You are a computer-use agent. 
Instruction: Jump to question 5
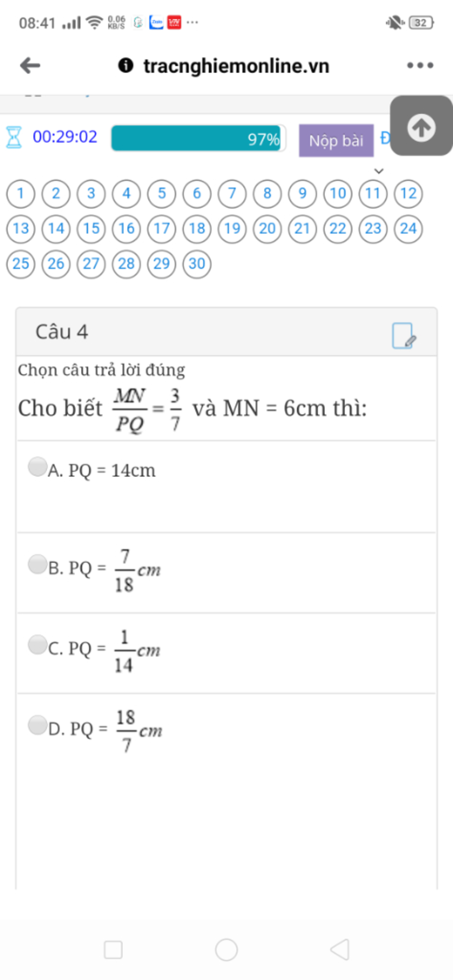coord(161,194)
